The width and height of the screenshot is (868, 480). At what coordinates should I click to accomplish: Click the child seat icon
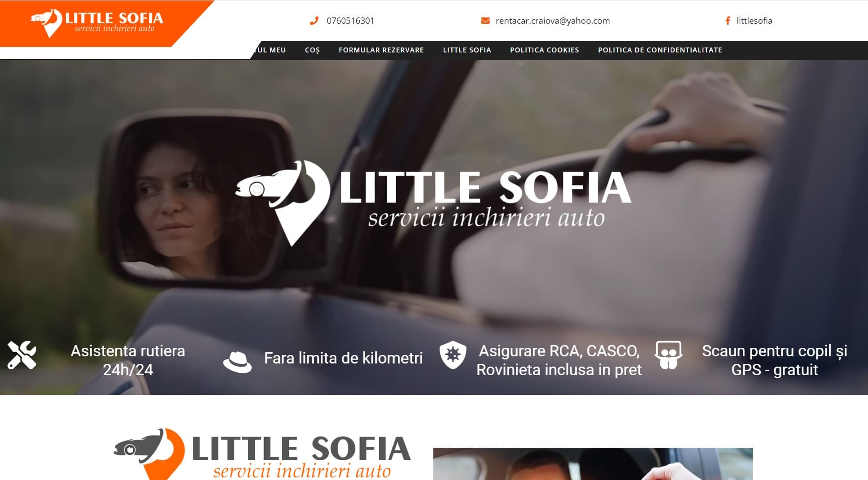coord(668,355)
